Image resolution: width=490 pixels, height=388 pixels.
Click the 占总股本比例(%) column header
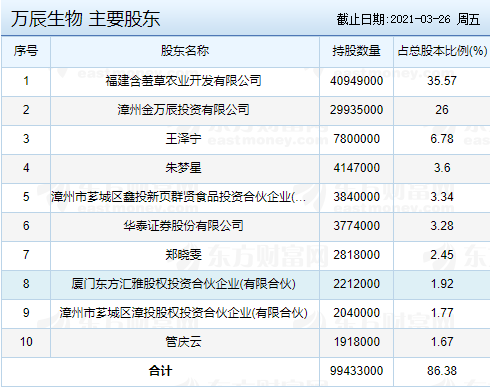coord(442,51)
